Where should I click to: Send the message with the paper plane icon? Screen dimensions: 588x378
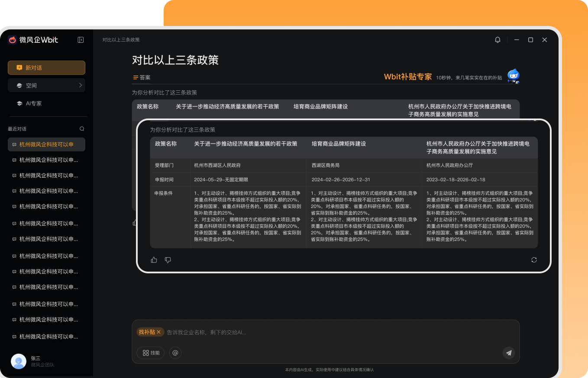[509, 353]
